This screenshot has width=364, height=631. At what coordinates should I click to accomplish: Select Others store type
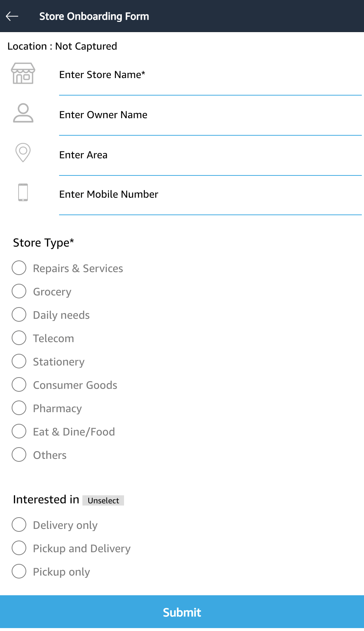coord(19,455)
